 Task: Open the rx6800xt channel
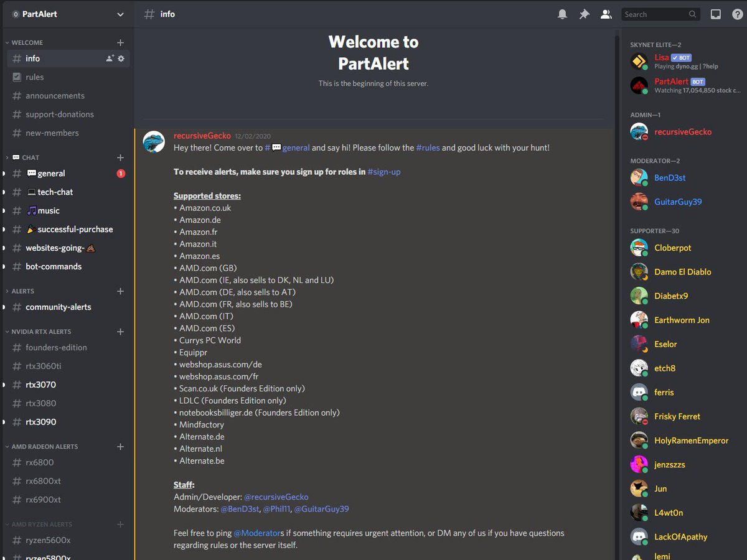68,482
